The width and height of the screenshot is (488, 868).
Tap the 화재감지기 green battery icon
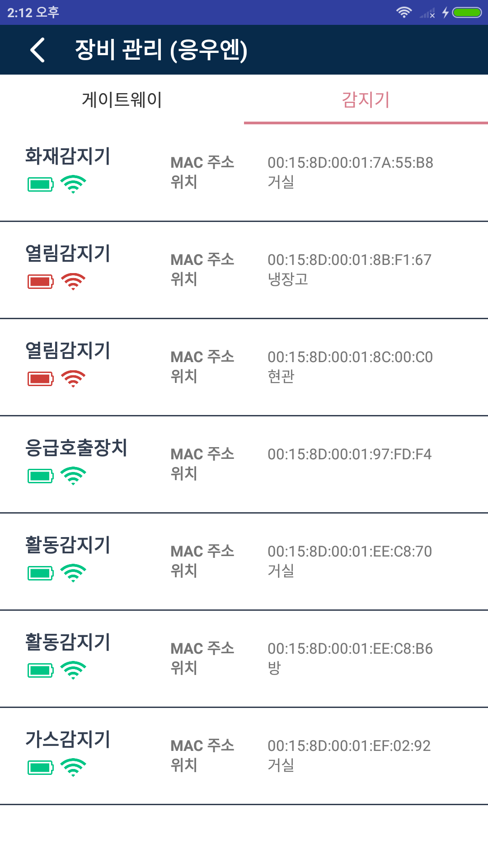tap(41, 184)
